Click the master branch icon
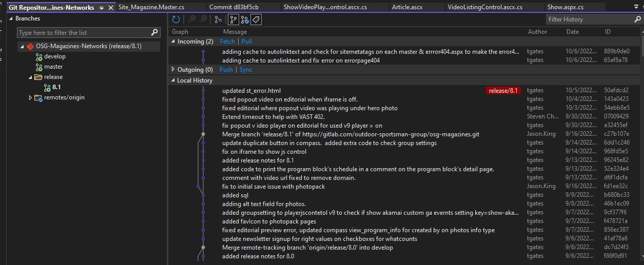 tap(39, 67)
